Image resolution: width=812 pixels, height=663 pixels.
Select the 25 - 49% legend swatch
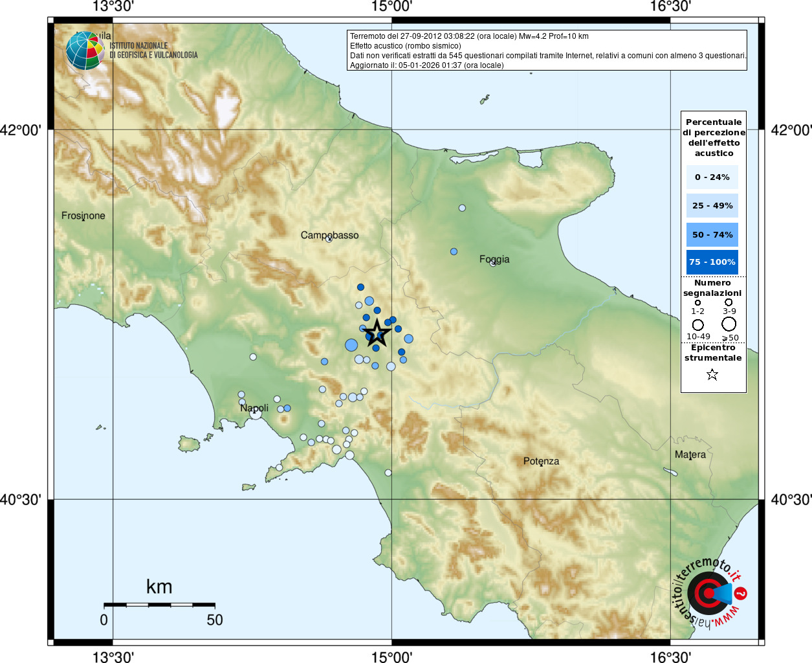tap(712, 206)
